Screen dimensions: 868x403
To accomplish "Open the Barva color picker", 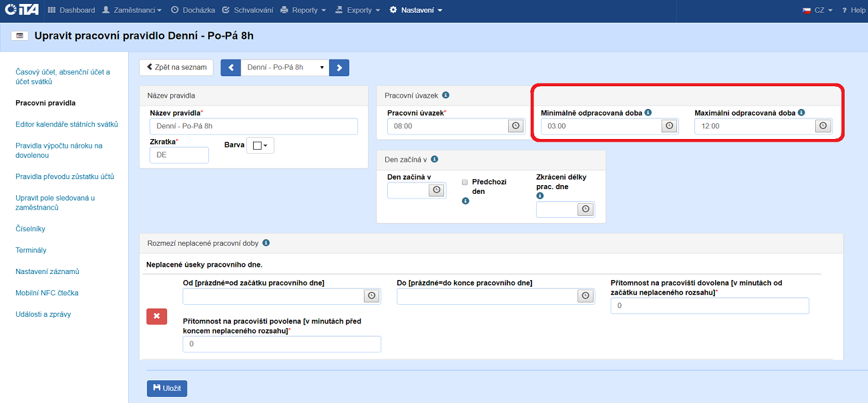I will (x=260, y=146).
